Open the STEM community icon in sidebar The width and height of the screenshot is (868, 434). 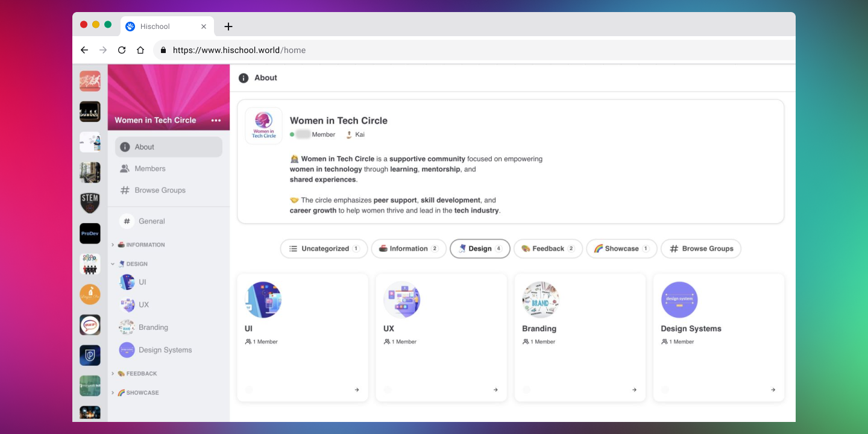point(90,203)
